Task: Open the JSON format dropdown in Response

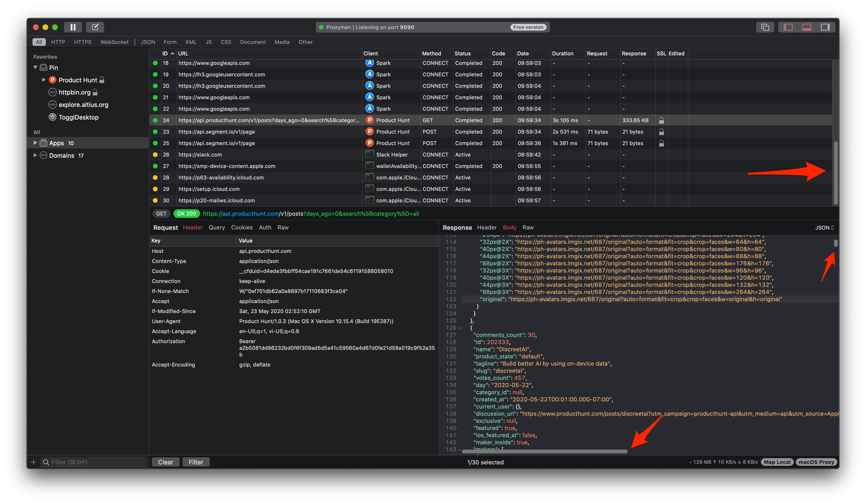Action: click(824, 228)
